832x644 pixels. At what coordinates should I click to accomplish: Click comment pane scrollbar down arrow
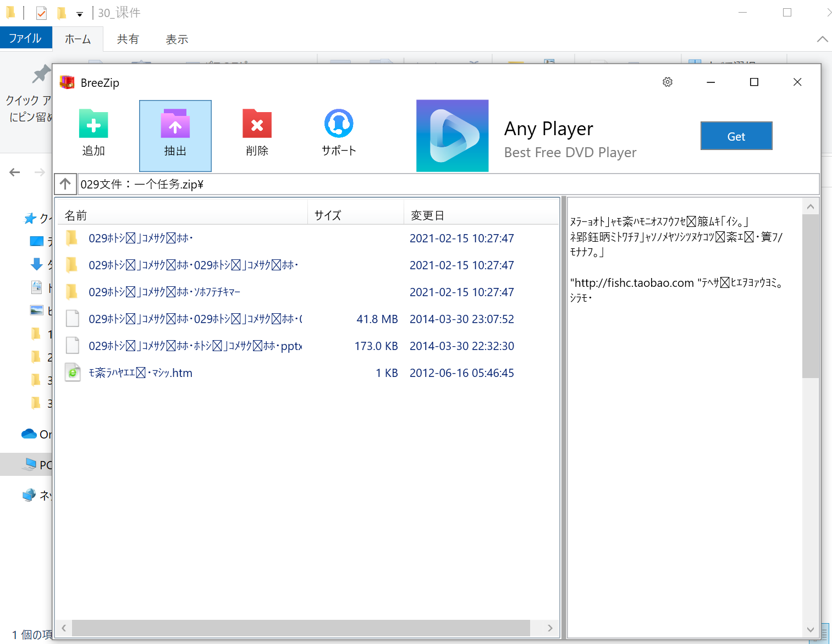811,630
